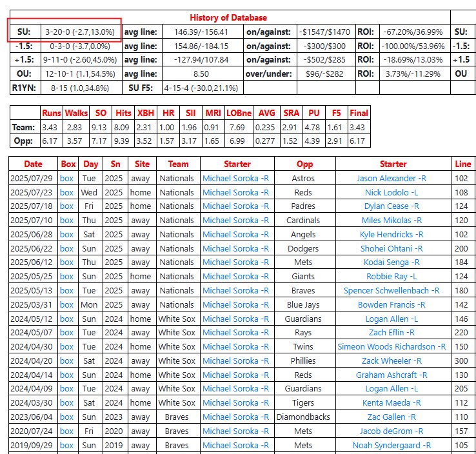
Task: Click the Final stats column header
Action: (x=359, y=113)
